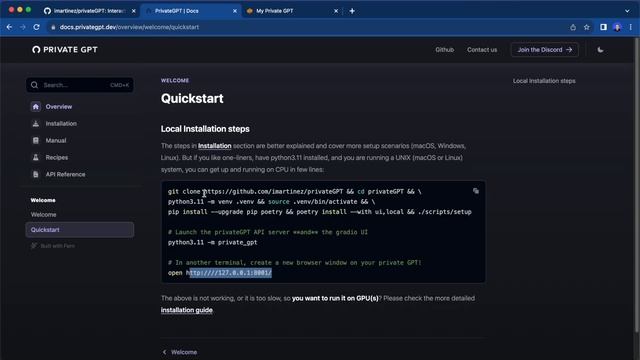Screen dimensions: 640x360
Task: Click the python3.11 -m private_gpt line
Action: point(213,242)
